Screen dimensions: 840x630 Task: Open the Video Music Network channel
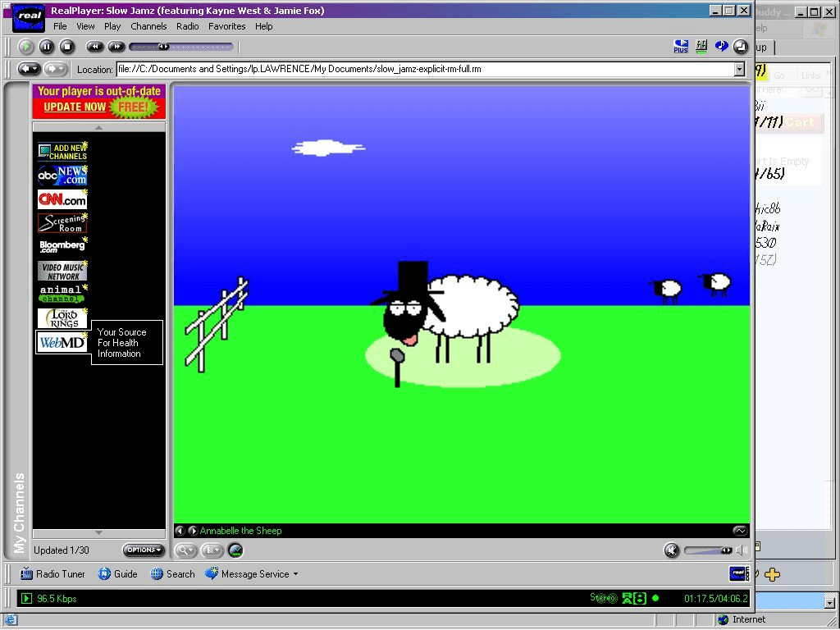click(x=62, y=271)
